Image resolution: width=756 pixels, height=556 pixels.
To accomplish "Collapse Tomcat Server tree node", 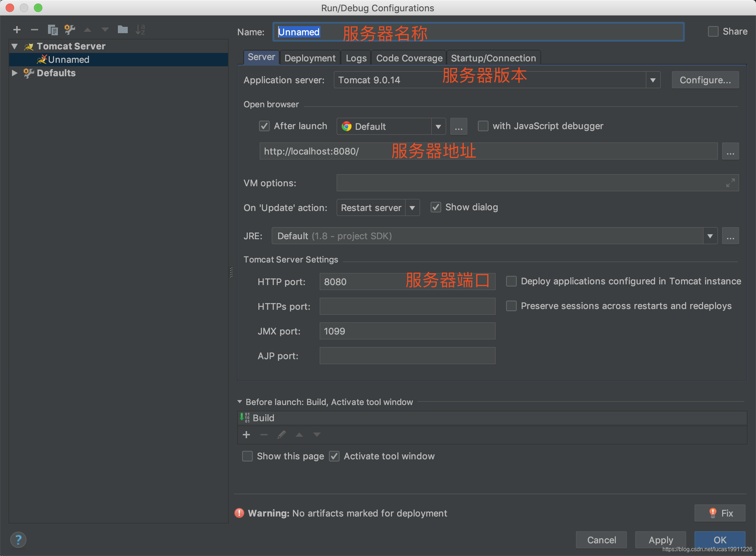I will point(14,46).
